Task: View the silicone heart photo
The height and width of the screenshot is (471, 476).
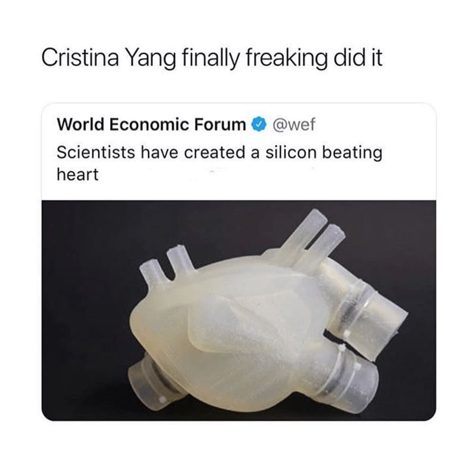Action: [239, 310]
